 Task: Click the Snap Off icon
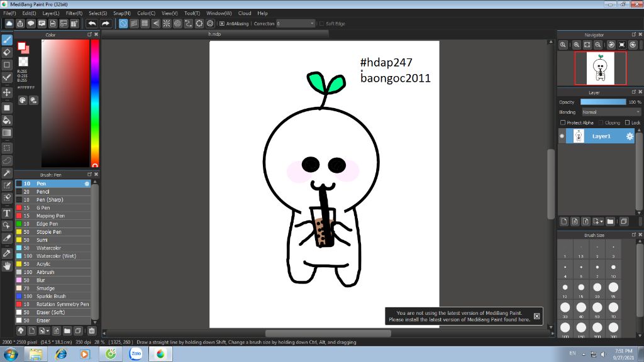point(123,23)
